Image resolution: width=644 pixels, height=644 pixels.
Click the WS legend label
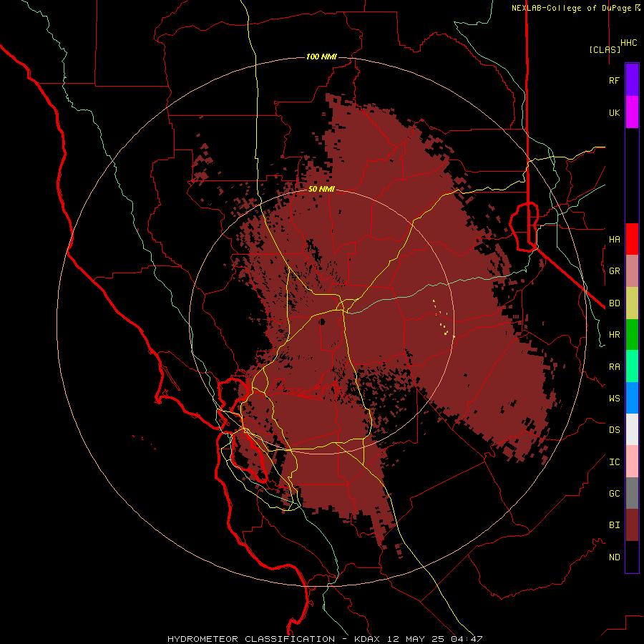[x=614, y=398]
